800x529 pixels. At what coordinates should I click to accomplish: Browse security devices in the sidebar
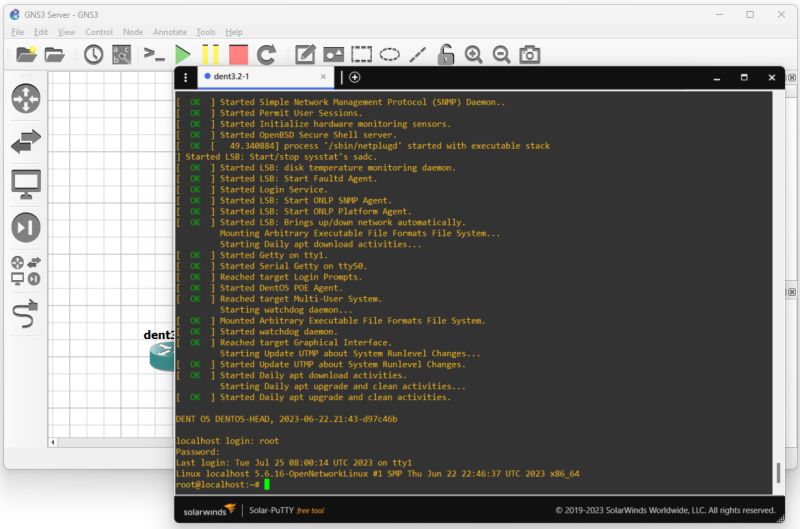[26, 228]
